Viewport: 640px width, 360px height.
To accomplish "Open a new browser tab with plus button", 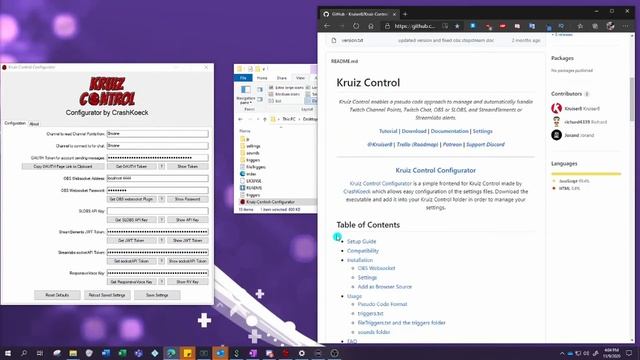I will tap(405, 14).
